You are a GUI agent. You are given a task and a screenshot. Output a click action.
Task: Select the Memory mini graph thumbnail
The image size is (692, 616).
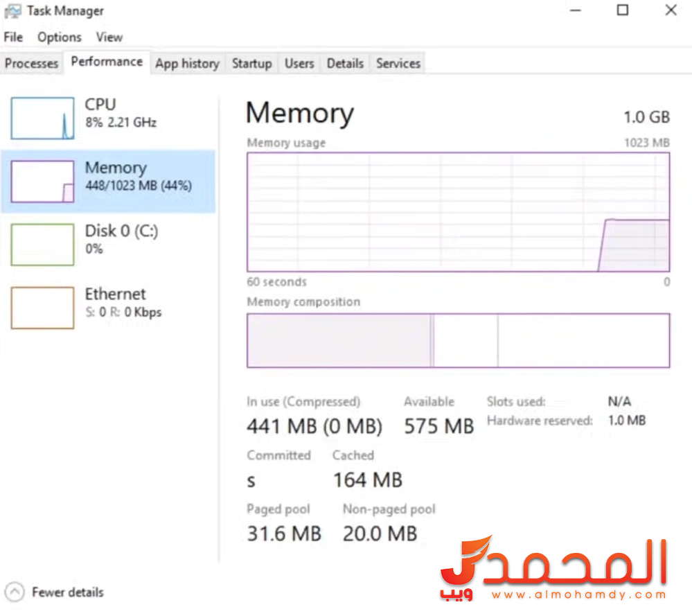point(42,182)
